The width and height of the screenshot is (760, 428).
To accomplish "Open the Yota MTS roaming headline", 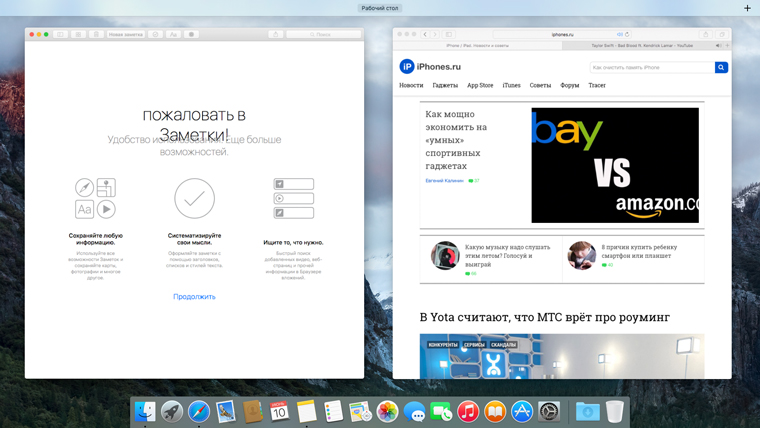I will point(545,317).
